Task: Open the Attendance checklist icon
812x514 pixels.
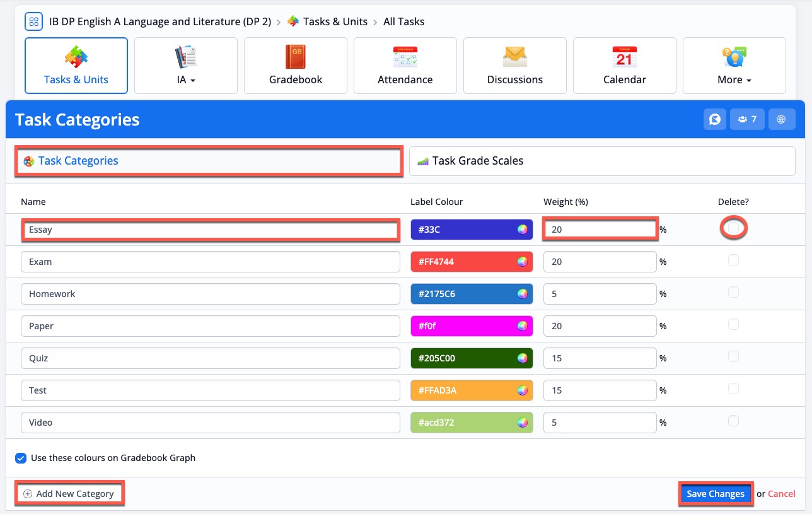Action: coord(405,57)
